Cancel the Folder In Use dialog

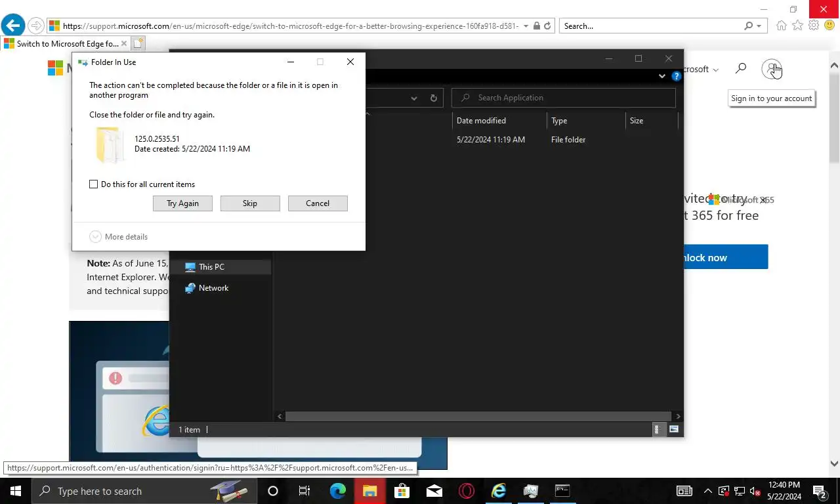318,203
